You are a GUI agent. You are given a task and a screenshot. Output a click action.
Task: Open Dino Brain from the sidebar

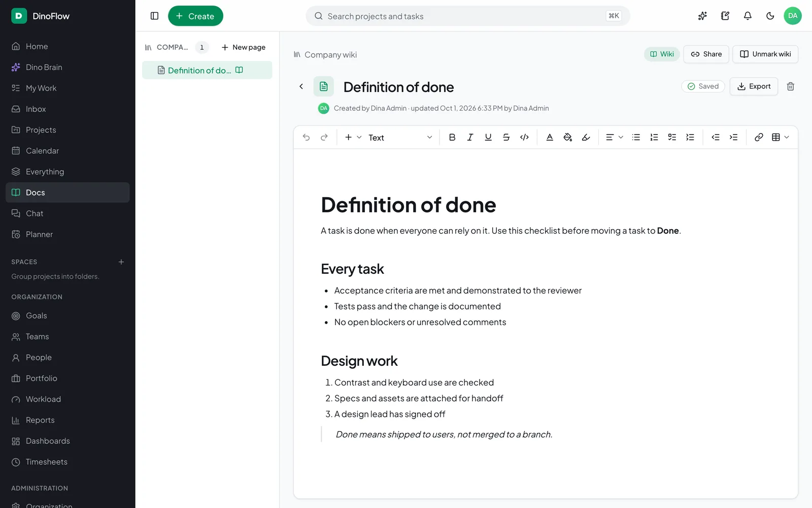click(x=67, y=67)
